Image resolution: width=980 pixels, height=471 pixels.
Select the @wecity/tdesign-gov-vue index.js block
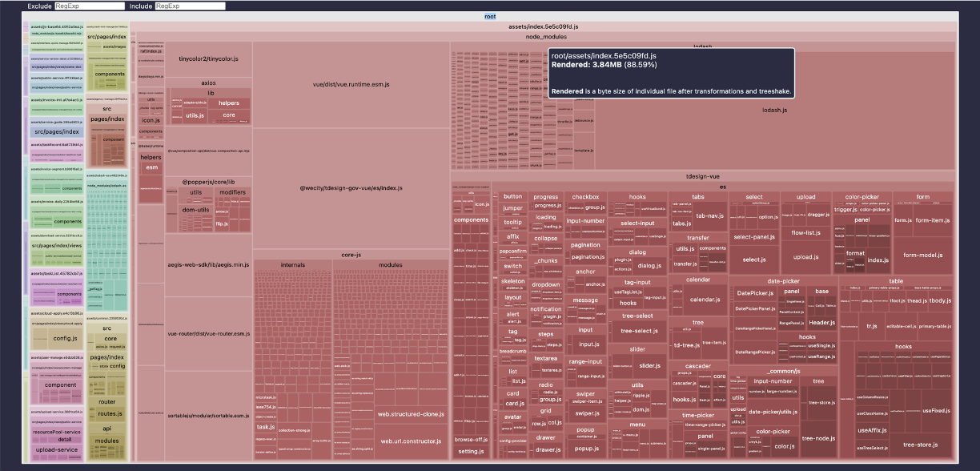351,188
